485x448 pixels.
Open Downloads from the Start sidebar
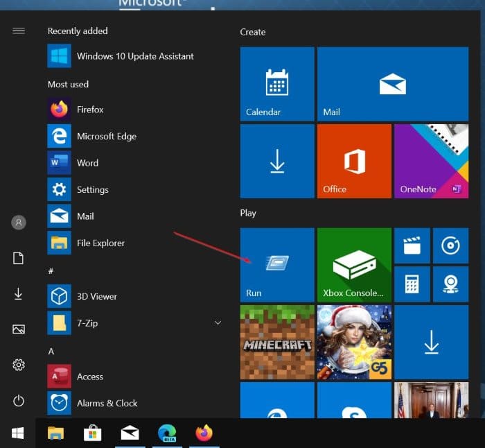pos(19,293)
